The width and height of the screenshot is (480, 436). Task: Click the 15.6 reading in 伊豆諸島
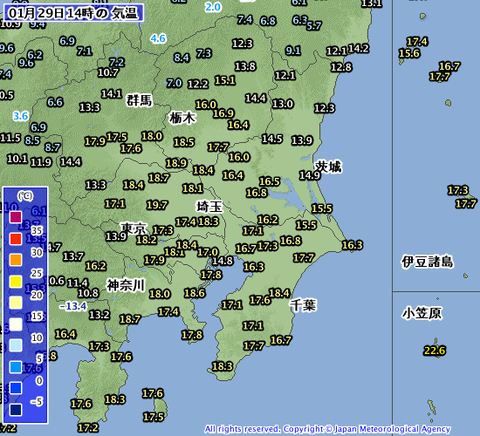pyautogui.click(x=409, y=53)
